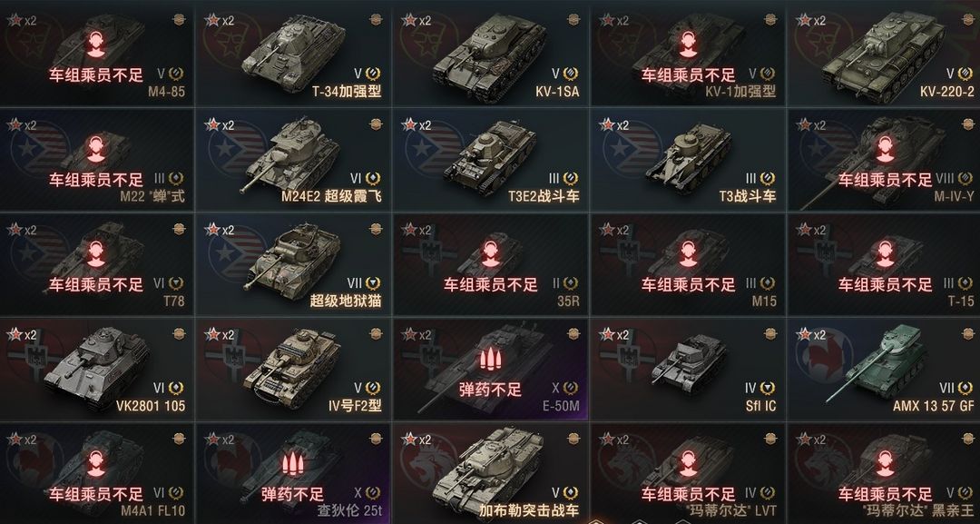Choose the IV号F2型 tank
Viewport: 980px width, 524px height.
pos(293,369)
